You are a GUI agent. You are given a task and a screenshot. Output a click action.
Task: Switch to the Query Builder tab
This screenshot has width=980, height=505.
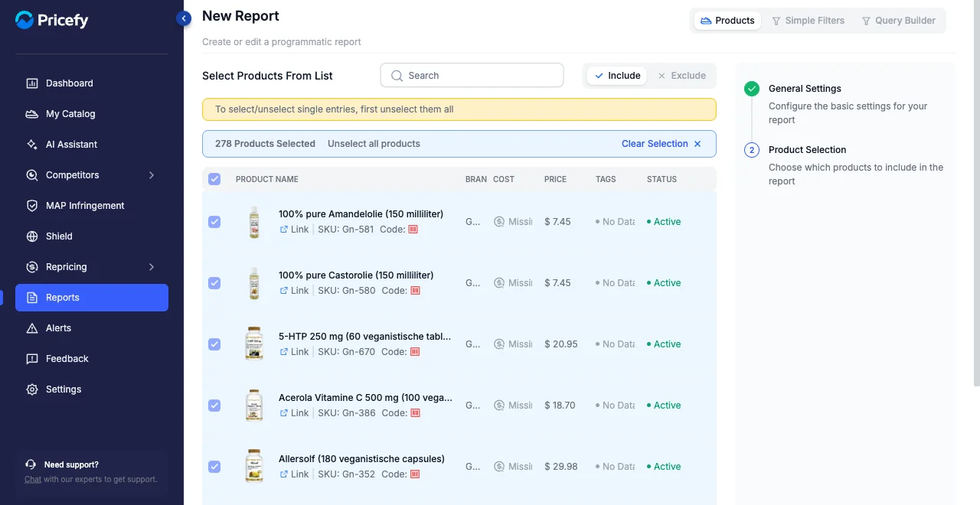[x=898, y=21]
